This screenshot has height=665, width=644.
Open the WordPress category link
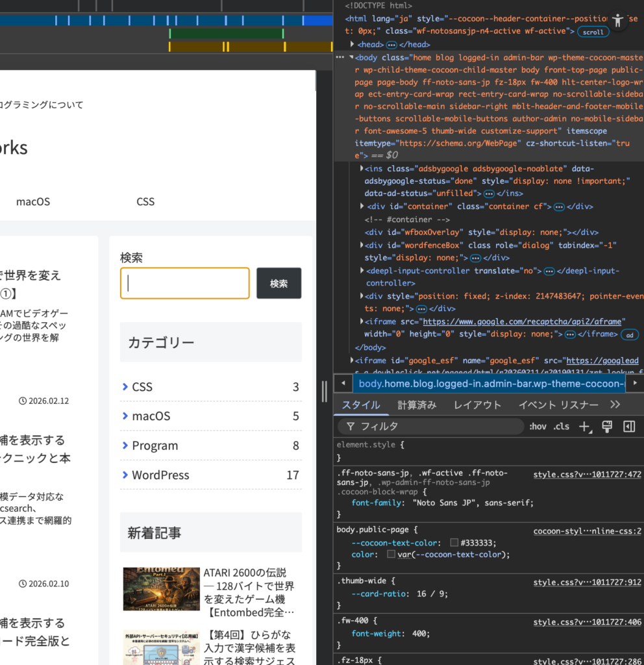160,475
